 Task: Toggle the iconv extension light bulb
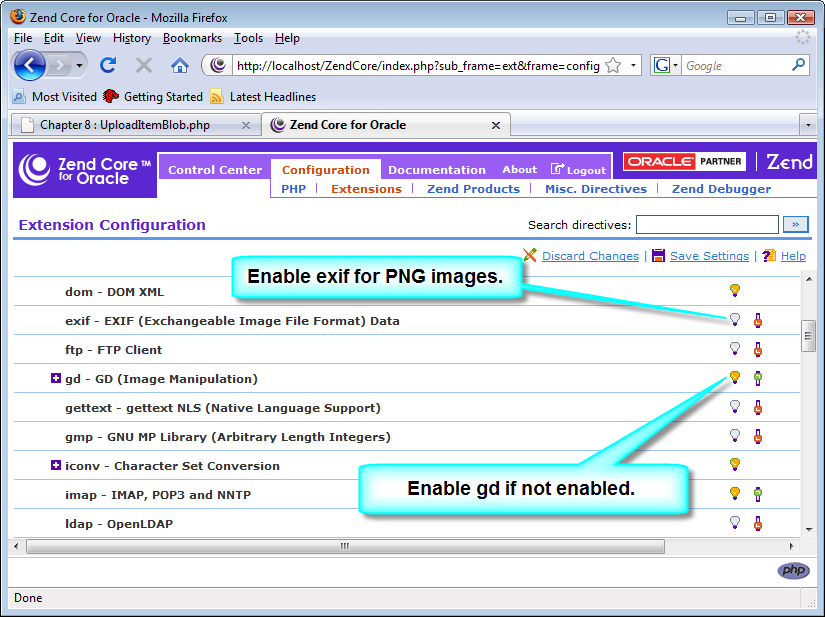point(735,464)
